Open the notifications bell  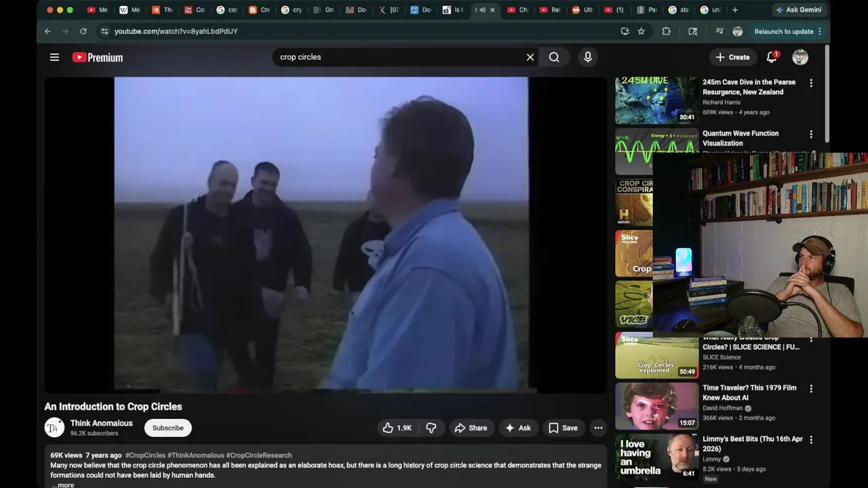point(772,57)
